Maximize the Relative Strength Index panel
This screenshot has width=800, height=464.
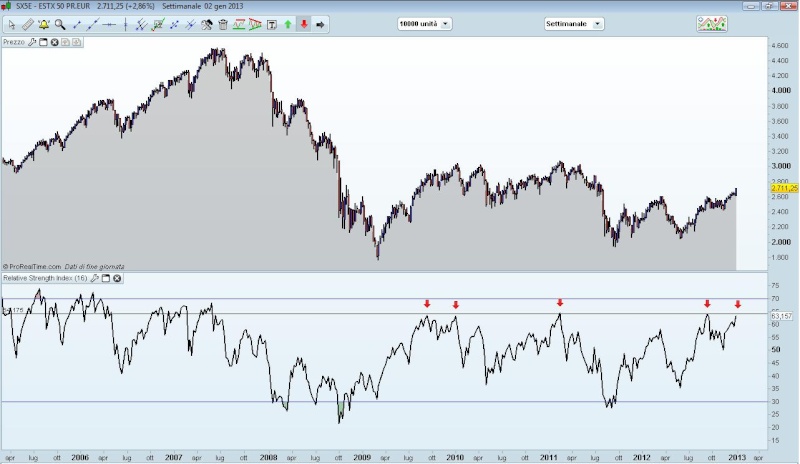pyautogui.click(x=106, y=278)
